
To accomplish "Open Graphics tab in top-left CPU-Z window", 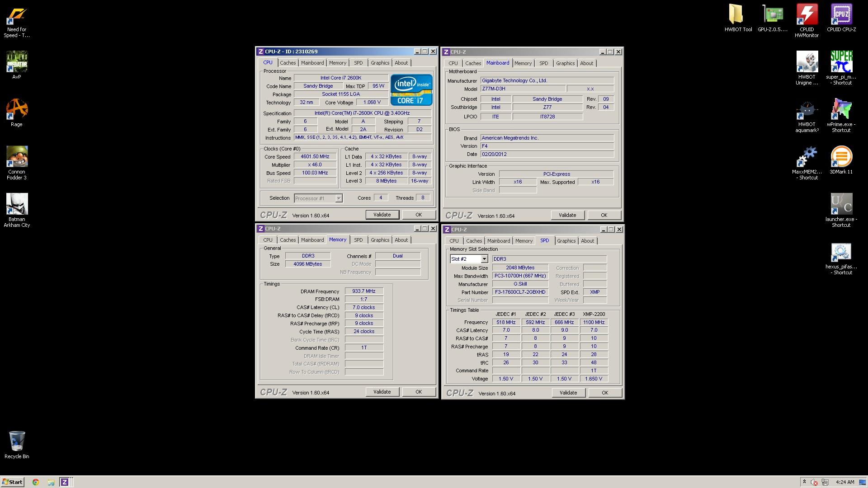I will [380, 63].
